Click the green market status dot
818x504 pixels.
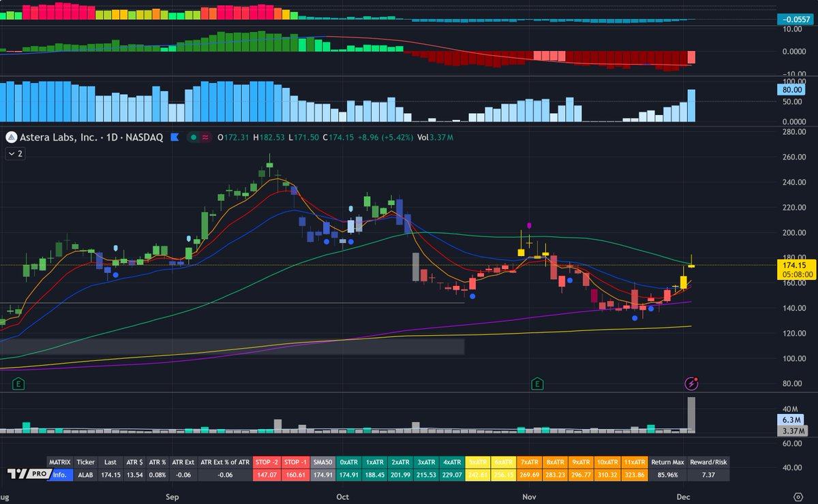[194, 137]
